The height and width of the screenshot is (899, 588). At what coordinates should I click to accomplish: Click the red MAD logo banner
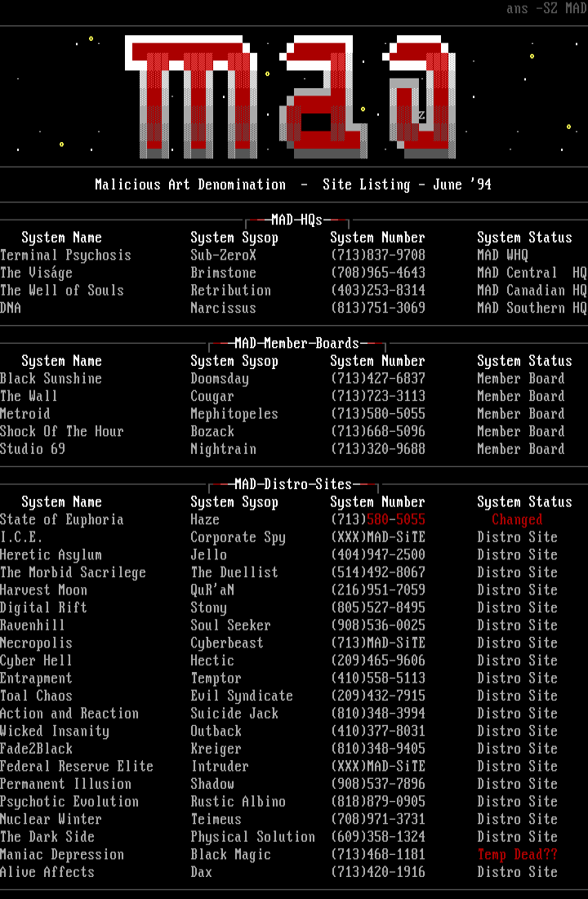tap(290, 96)
